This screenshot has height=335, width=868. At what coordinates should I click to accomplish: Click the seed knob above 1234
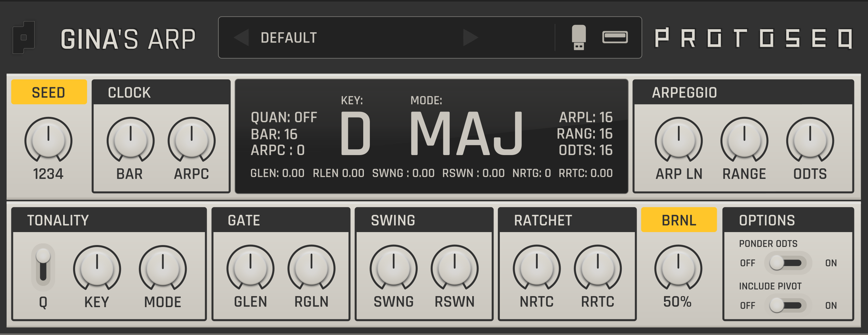[49, 140]
